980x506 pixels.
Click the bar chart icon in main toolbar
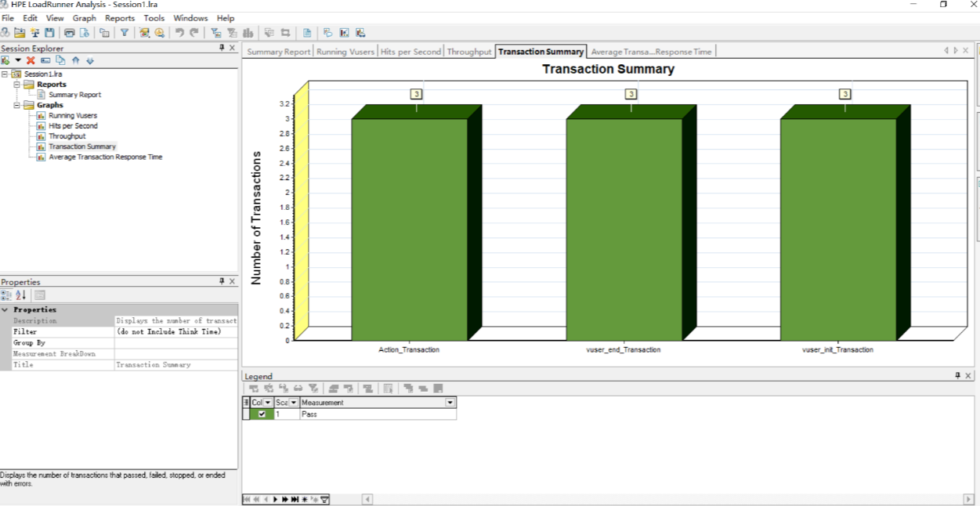pos(248,33)
